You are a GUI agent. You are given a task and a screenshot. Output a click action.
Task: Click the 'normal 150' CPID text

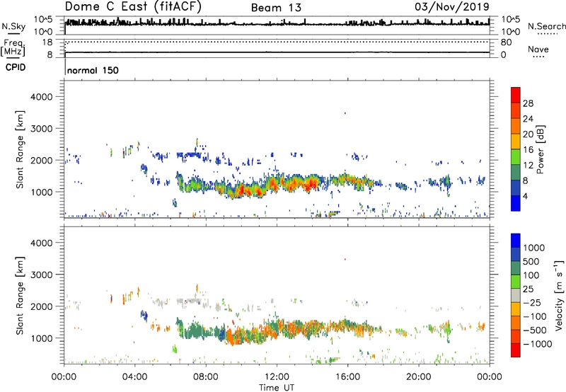(x=93, y=70)
